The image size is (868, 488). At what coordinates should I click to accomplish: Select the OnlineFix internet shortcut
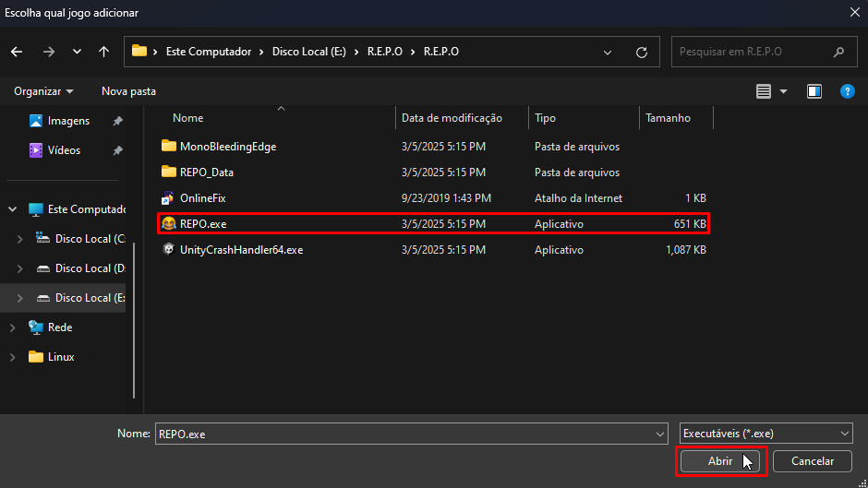pyautogui.click(x=203, y=198)
